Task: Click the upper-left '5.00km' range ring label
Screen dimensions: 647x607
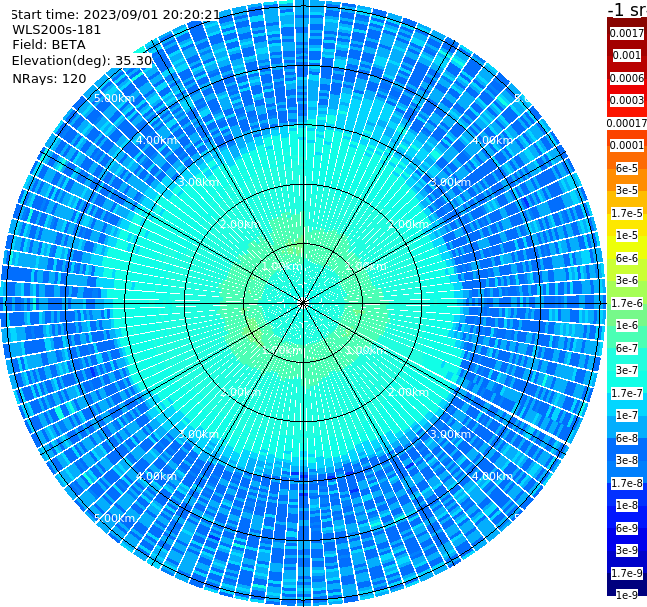Action: tap(114, 98)
